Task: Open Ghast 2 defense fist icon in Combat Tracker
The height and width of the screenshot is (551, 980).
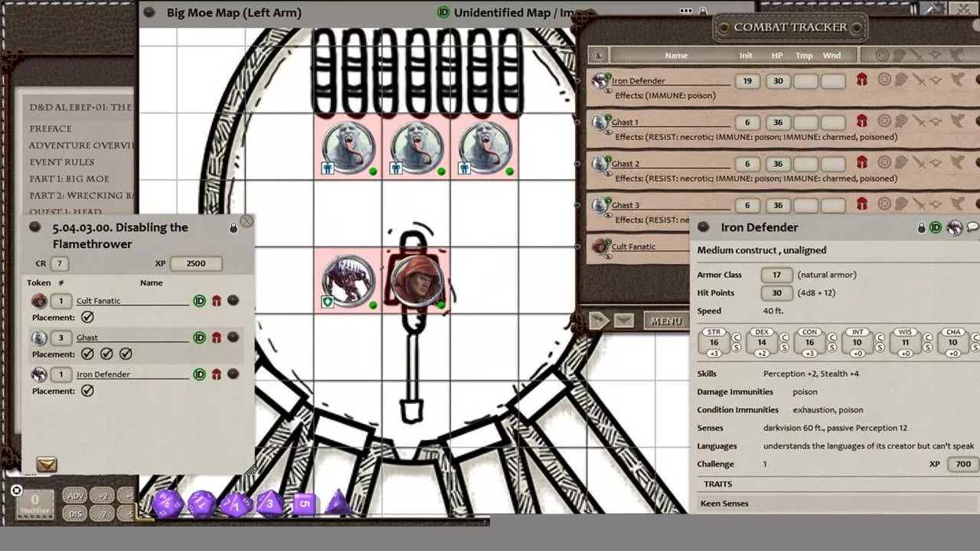Action: pyautogui.click(x=900, y=162)
